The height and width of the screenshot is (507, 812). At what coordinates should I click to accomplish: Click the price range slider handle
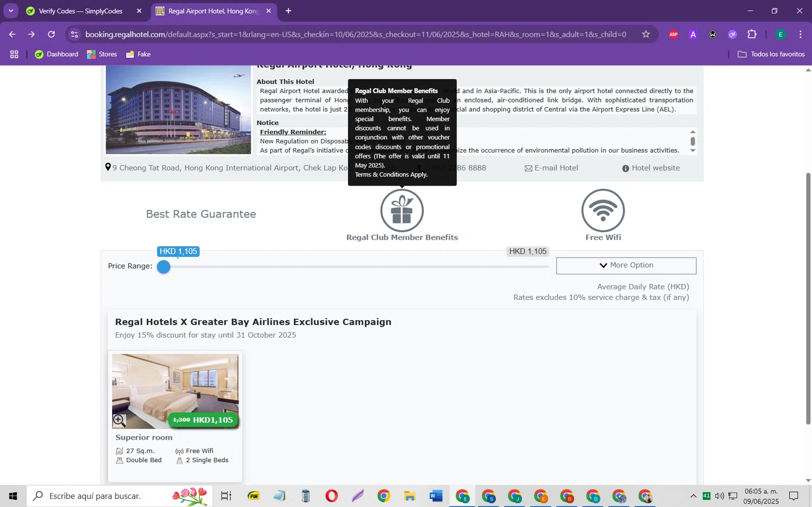[x=163, y=267]
